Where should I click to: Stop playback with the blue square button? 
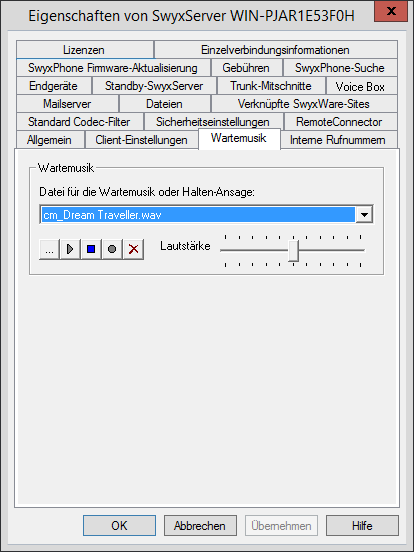pyautogui.click(x=91, y=250)
